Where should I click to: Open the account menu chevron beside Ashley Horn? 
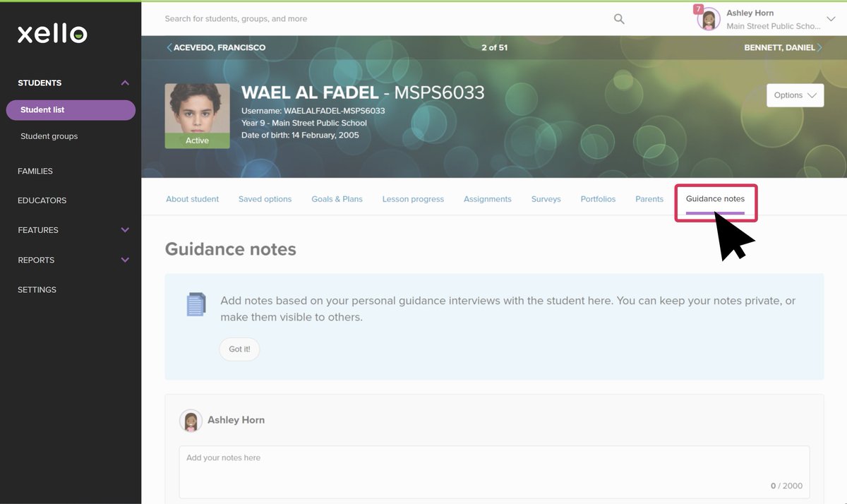tap(831, 19)
